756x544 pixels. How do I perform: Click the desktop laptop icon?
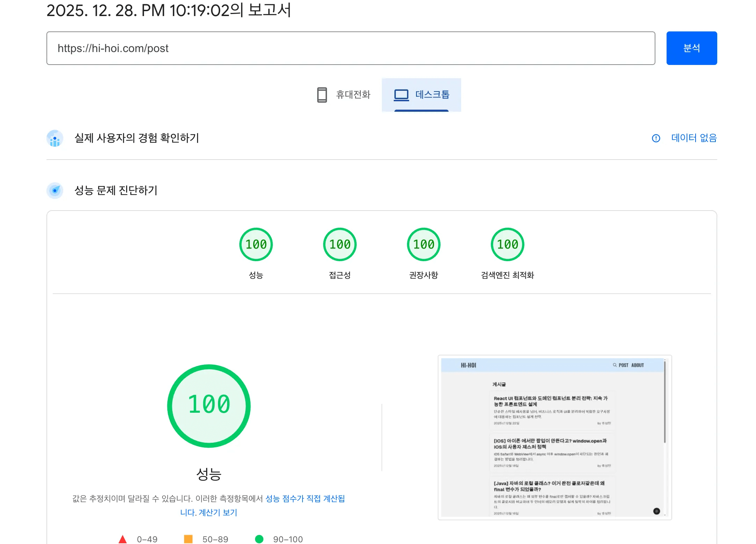pyautogui.click(x=401, y=95)
